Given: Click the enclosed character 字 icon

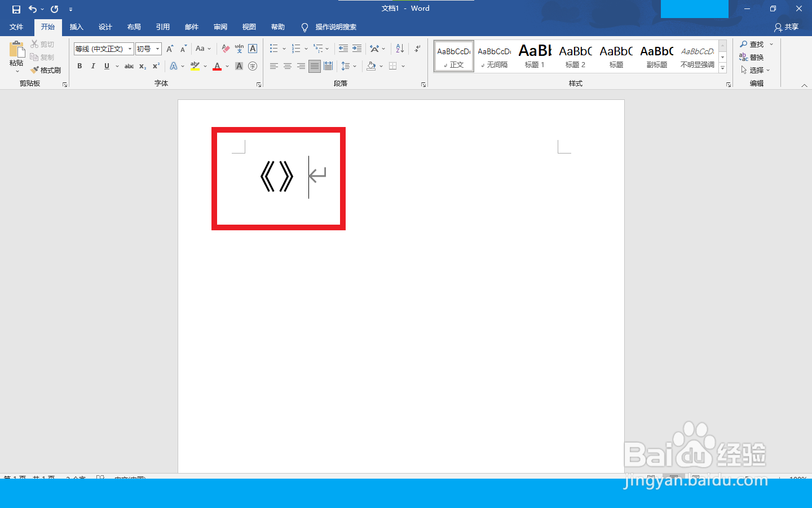Looking at the screenshot, I should point(253,66).
